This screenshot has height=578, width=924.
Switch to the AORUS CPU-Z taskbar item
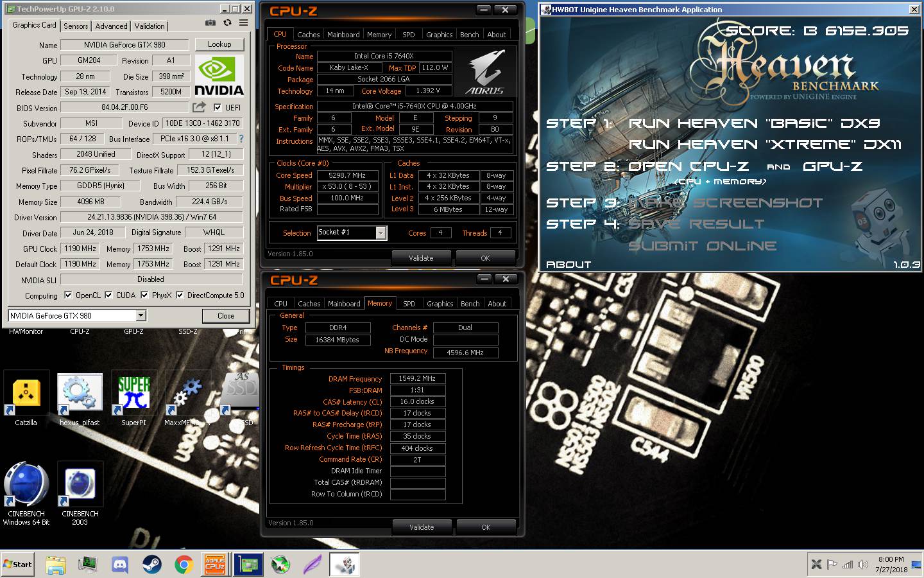215,565
